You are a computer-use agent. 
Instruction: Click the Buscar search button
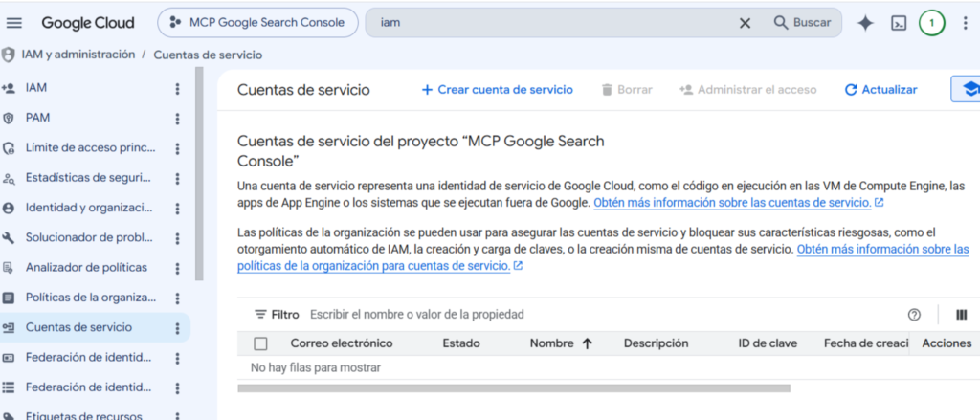click(x=803, y=23)
